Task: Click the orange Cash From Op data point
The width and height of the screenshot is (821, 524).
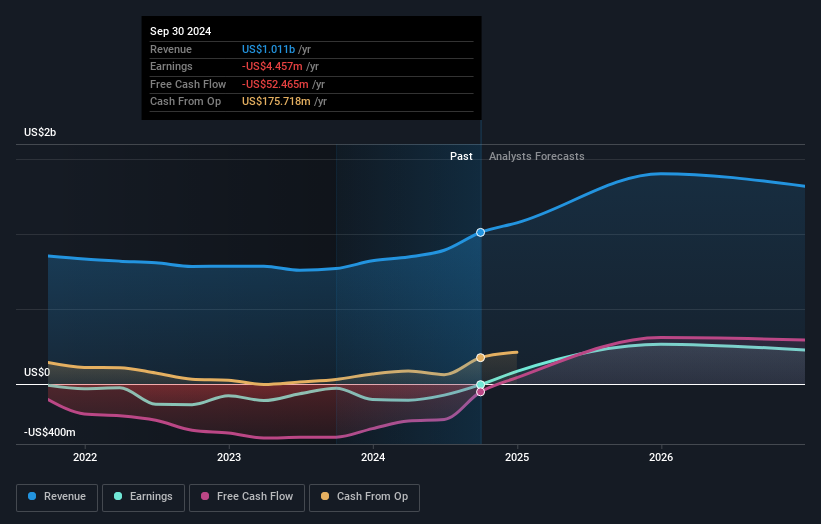Action: [x=480, y=358]
